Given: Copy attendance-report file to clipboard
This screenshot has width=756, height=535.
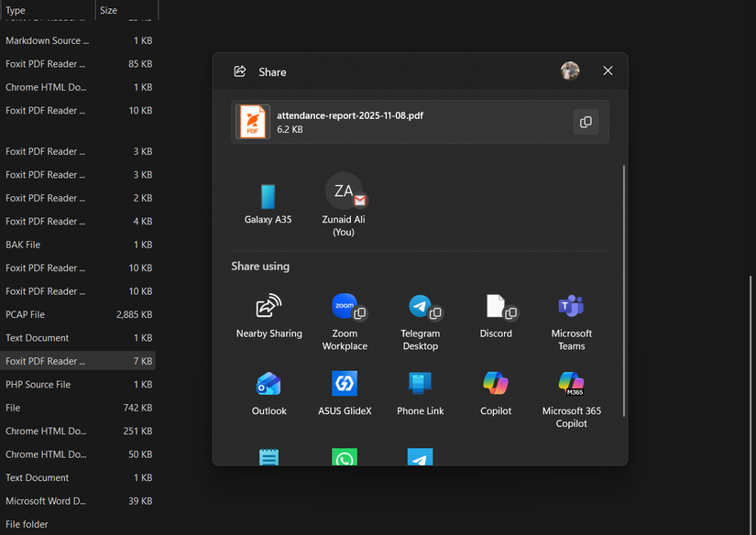Looking at the screenshot, I should pos(586,122).
